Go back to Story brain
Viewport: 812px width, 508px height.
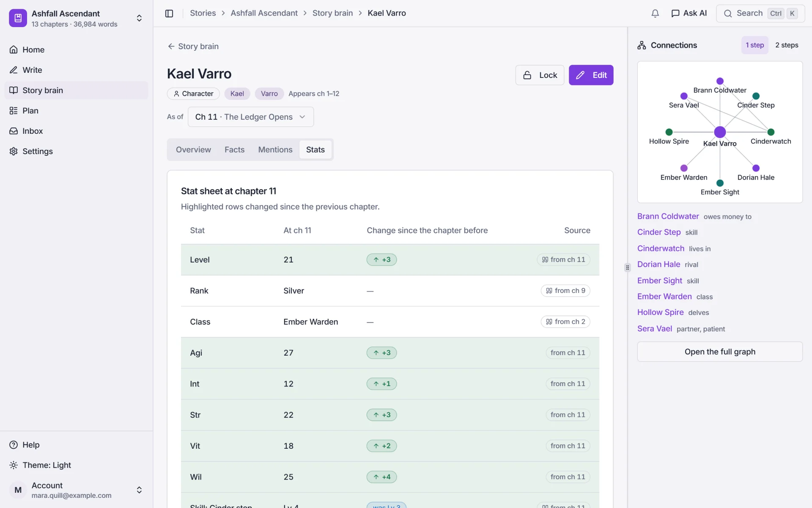193,46
